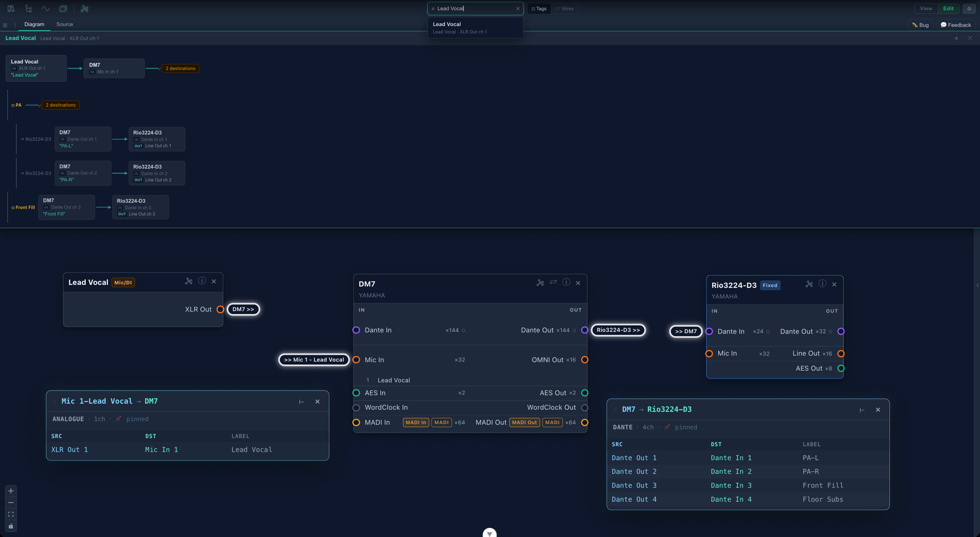This screenshot has height=537, width=980.
Task: Collapse the Lead Vocal trace panel with up arrow
Action: point(956,38)
